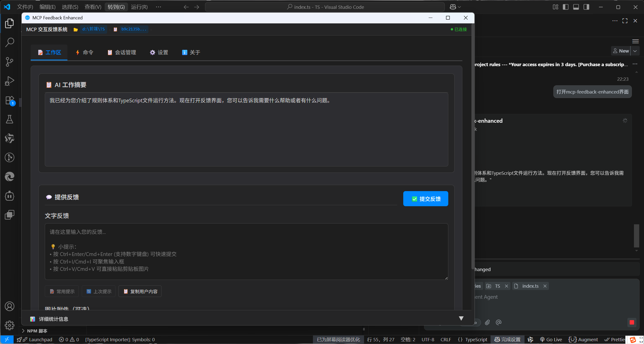The image size is (644, 344).
Task: Open errors and warnings count in status bar
Action: (69, 339)
